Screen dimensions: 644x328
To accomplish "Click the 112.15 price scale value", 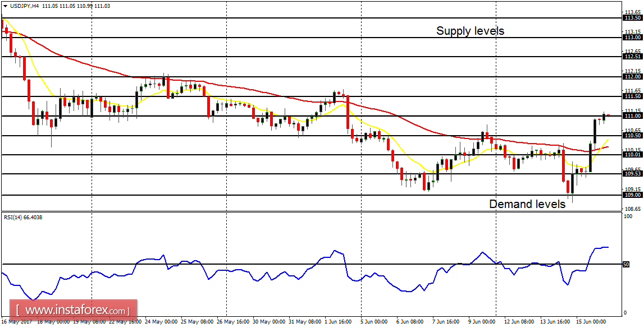I will pyautogui.click(x=633, y=71).
